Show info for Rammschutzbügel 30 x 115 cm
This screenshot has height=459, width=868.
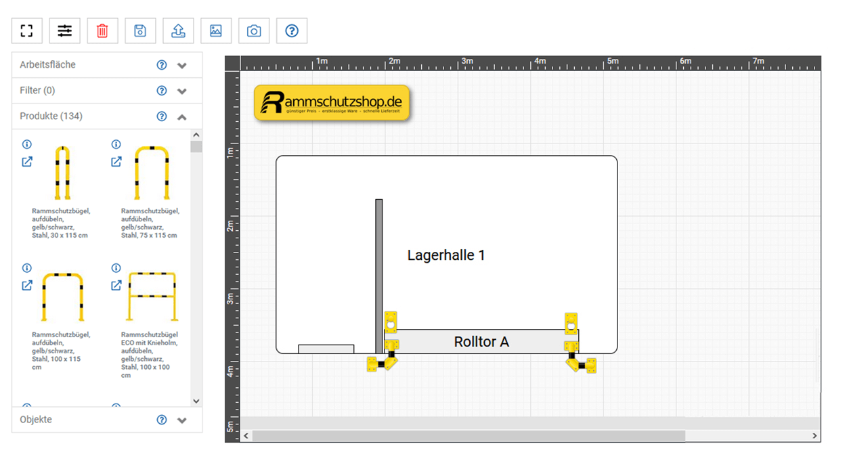[x=27, y=145]
